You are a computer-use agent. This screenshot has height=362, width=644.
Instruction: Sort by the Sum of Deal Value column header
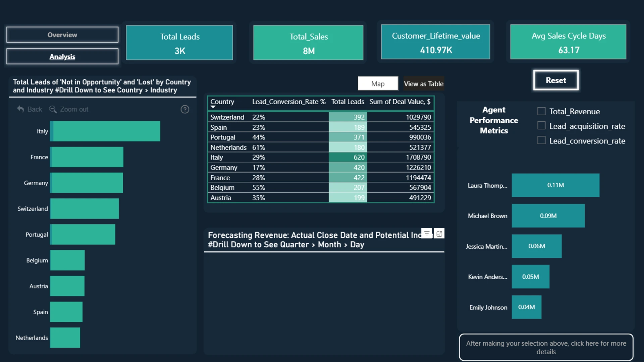coord(400,102)
